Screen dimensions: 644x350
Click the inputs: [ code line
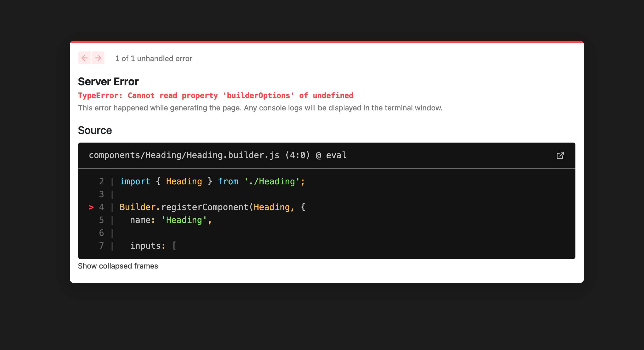pos(153,246)
